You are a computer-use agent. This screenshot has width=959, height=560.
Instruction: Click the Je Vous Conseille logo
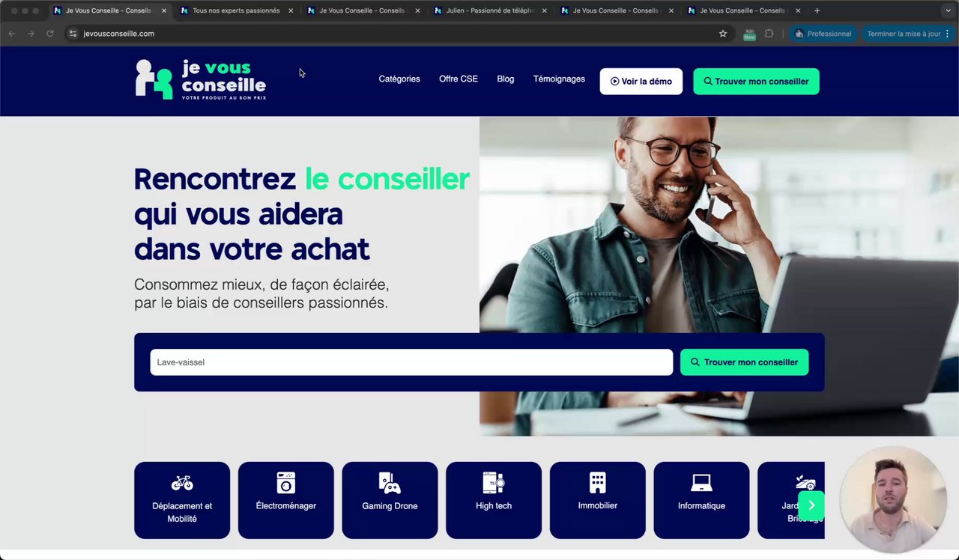(201, 79)
